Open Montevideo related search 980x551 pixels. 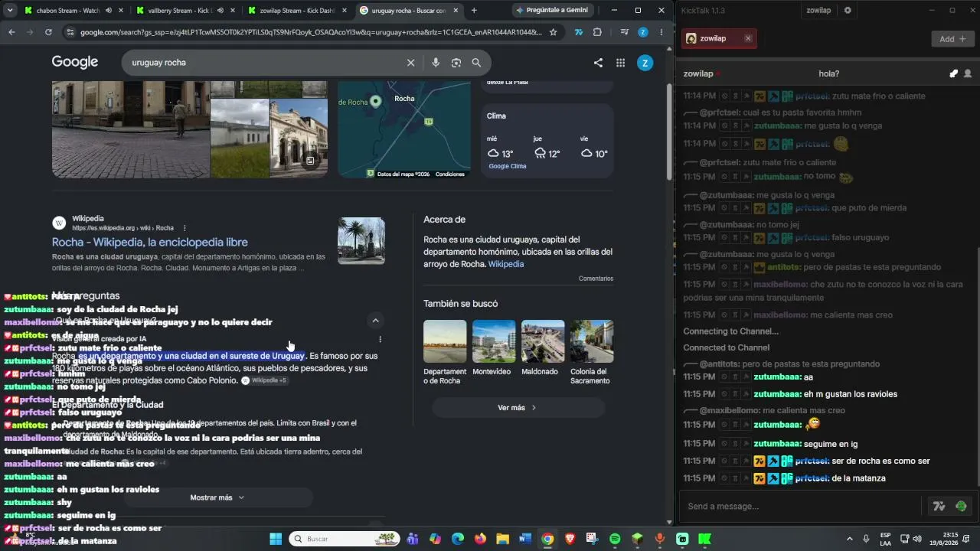tap(494, 348)
